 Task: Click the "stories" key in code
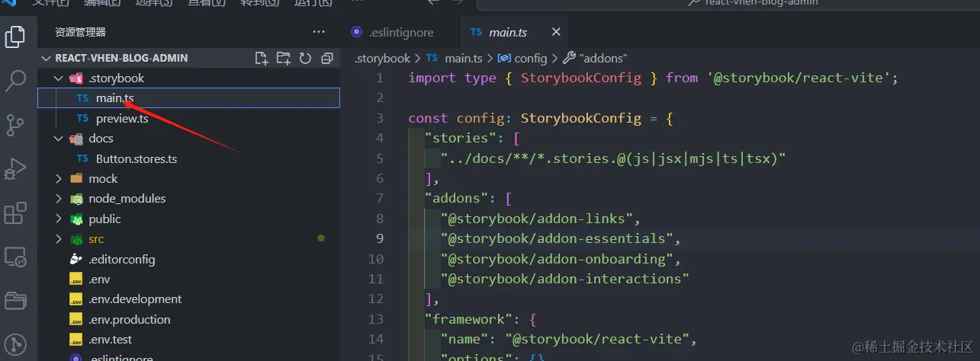pos(461,138)
